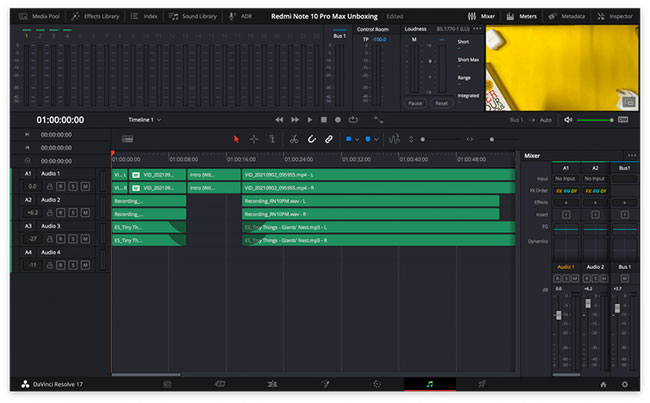Viewport: 650px width, 403px height.
Task: Open the Auto monitoring source selector
Action: pyautogui.click(x=546, y=120)
